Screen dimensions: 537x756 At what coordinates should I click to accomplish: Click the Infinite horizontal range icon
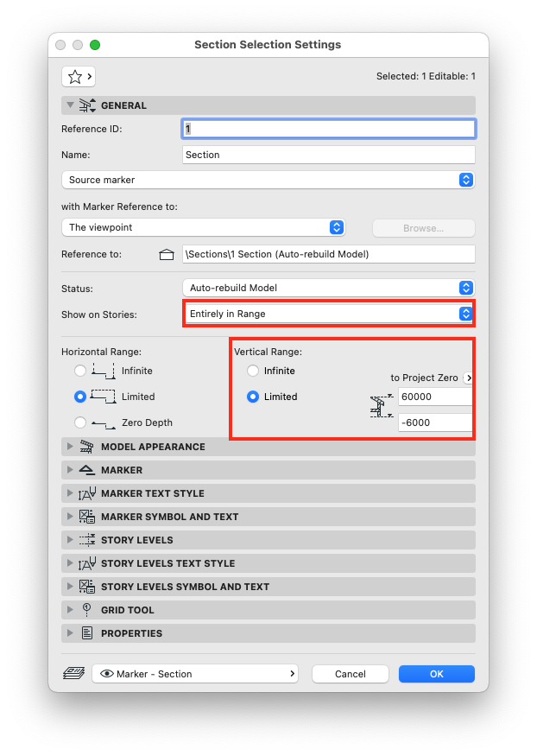pos(104,371)
